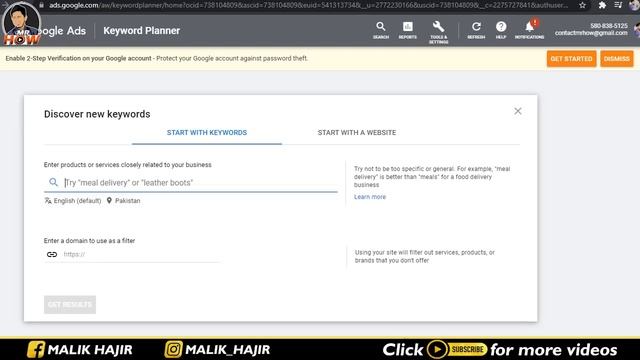This screenshot has height=360, width=640.
Task: Open the Learn more link
Action: coord(370,197)
